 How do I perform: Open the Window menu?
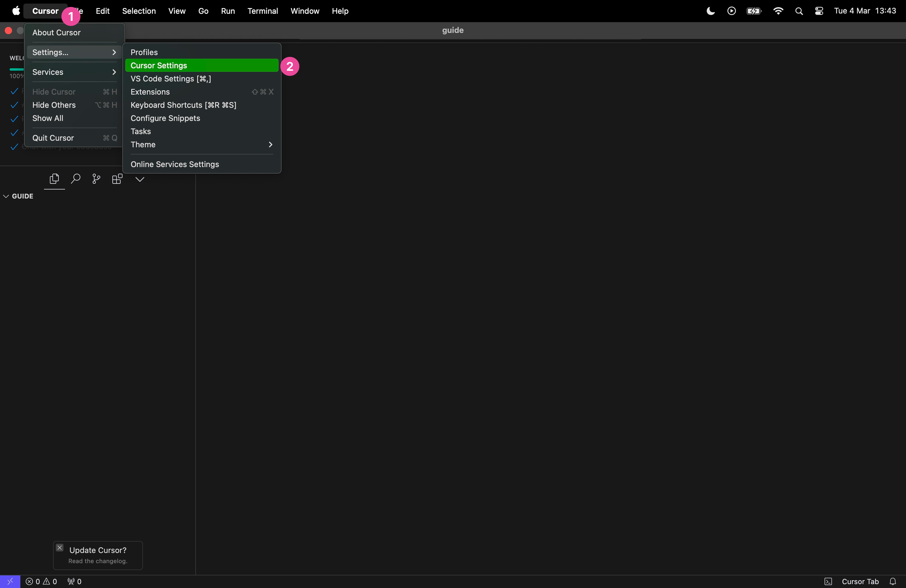(305, 11)
